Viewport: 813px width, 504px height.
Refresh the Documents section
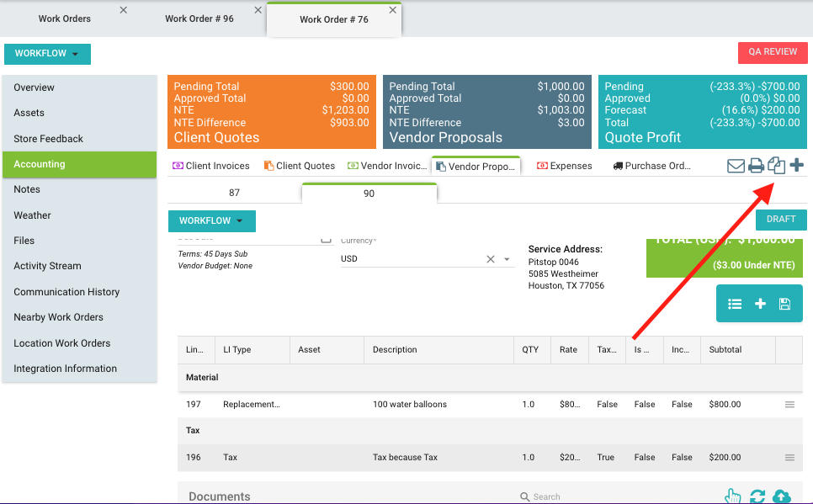pos(757,496)
